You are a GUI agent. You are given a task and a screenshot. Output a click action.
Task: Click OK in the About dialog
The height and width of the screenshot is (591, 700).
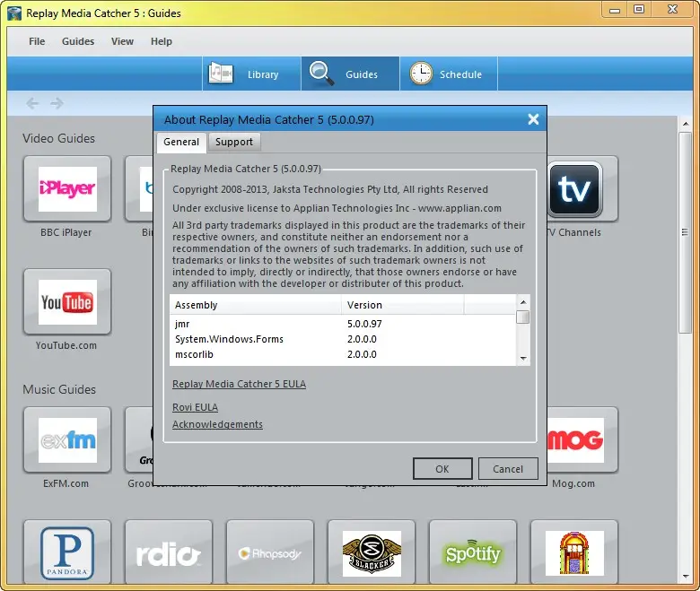(x=442, y=469)
